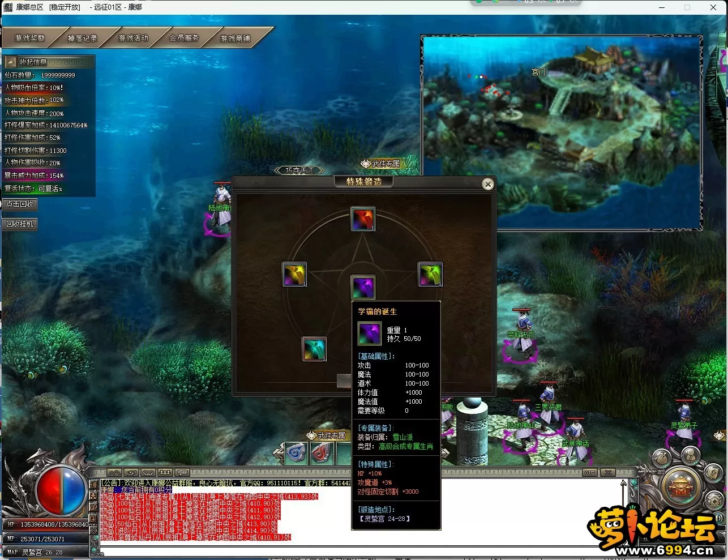This screenshot has width=728, height=560.
Task: Collapse the 收起信息 panel arrow
Action: point(11,62)
